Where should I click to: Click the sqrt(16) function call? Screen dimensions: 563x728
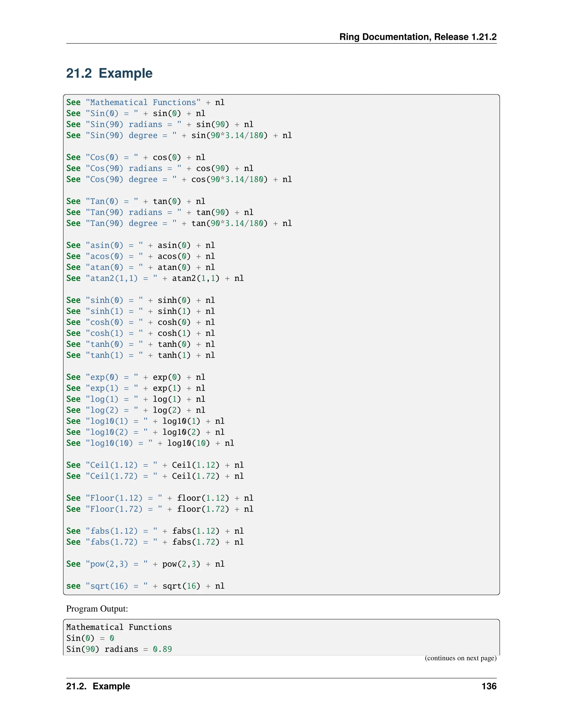[181, 586]
